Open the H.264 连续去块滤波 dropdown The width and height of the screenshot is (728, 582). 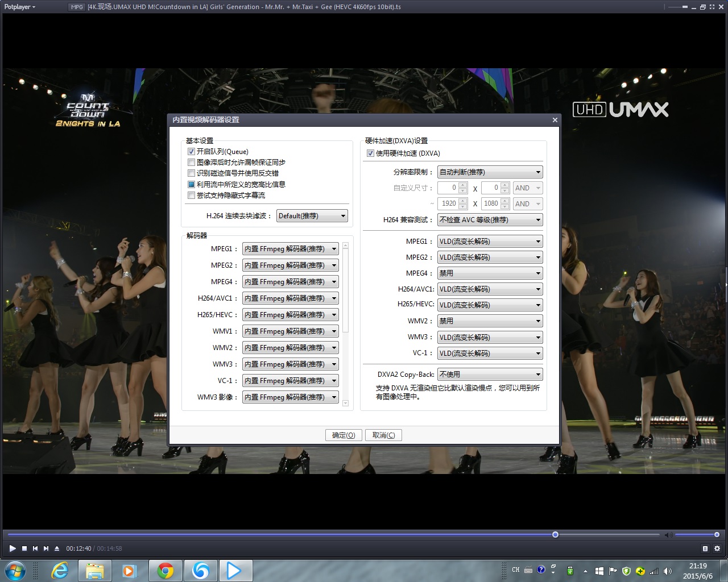click(x=312, y=216)
